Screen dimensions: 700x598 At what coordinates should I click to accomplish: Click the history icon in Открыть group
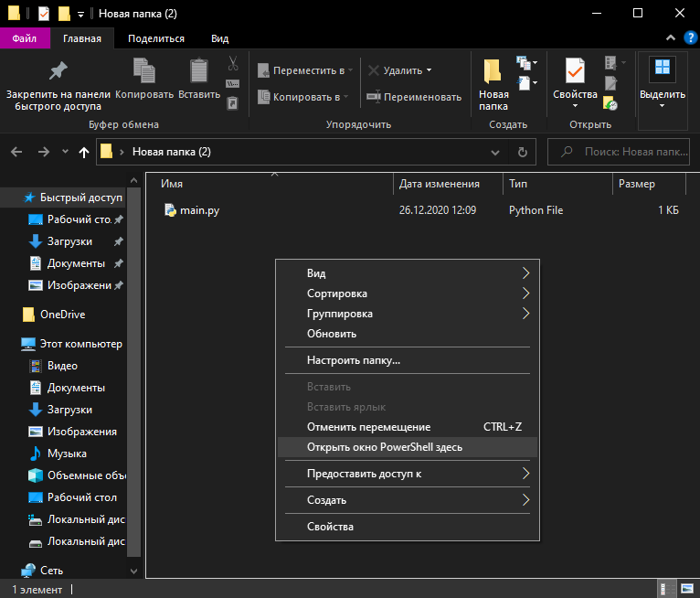point(610,103)
